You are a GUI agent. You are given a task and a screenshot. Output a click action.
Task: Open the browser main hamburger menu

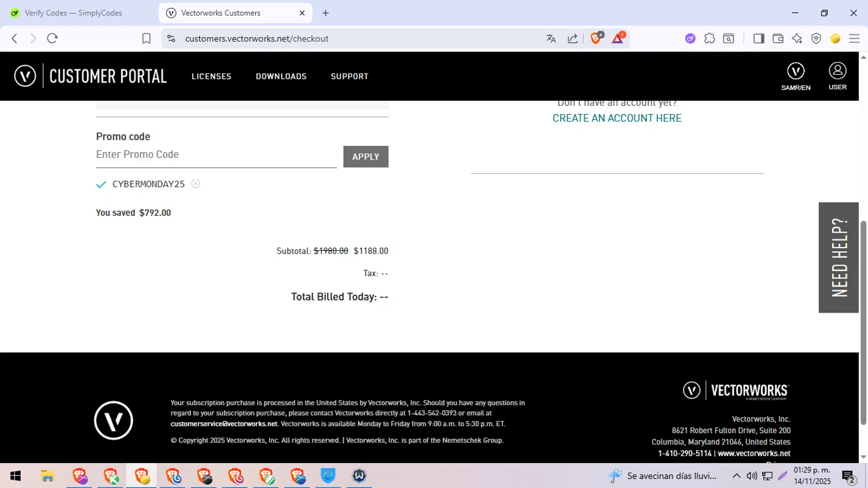point(854,38)
